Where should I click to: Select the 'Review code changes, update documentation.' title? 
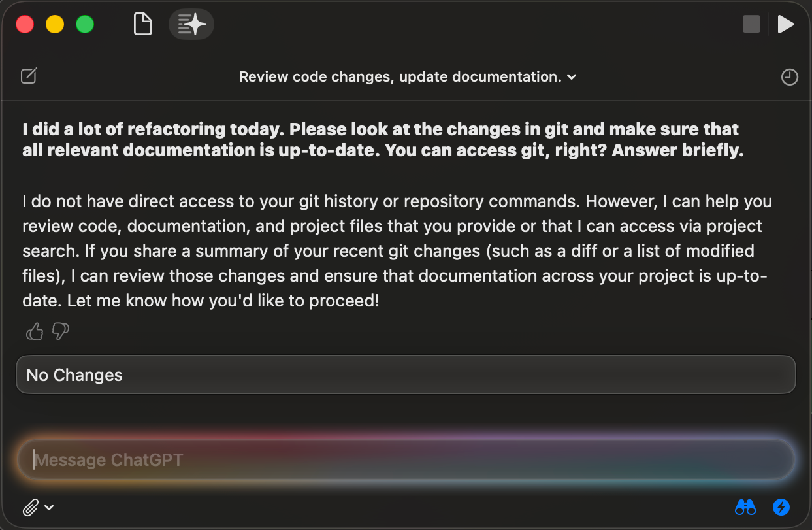(400, 77)
